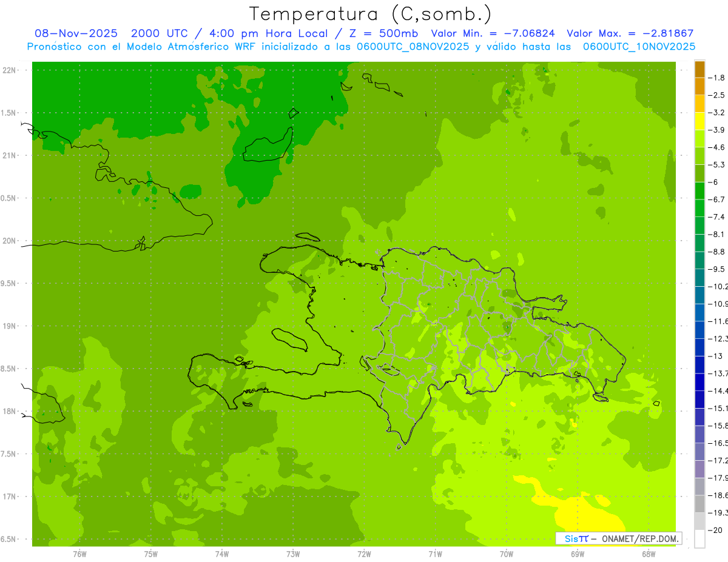Click the "-16.5" color scale value
The height and width of the screenshot is (562, 728).
[x=718, y=443]
